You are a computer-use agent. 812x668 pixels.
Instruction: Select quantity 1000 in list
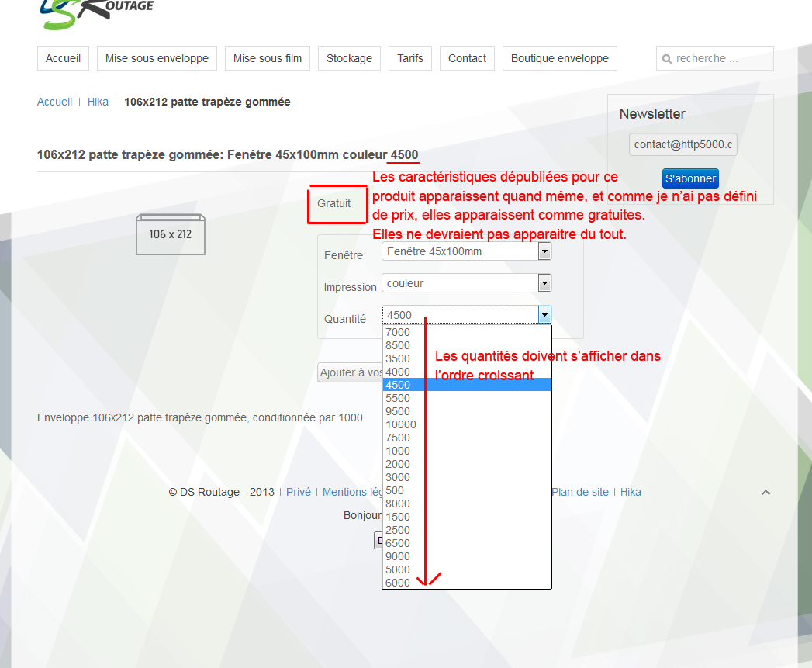tap(467, 452)
